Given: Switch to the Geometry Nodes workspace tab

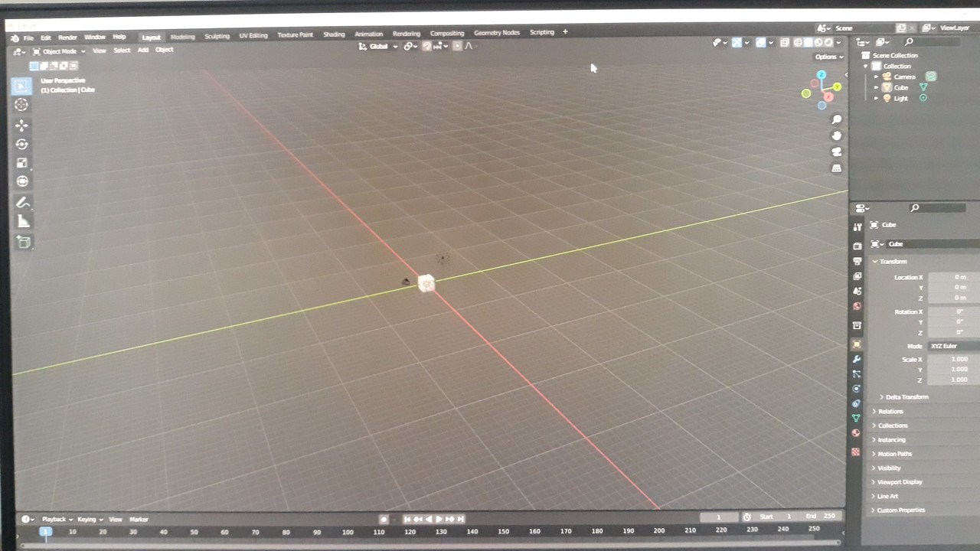Looking at the screenshot, I should click(496, 33).
